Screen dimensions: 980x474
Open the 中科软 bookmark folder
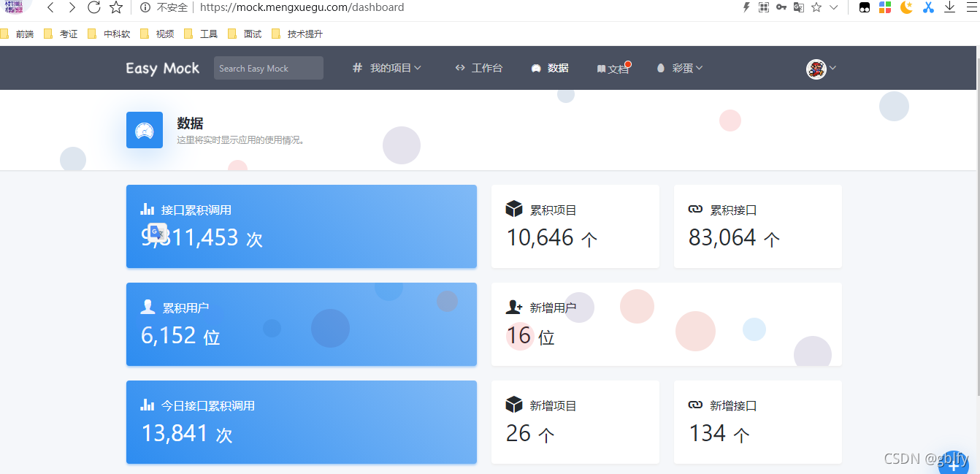(109, 34)
